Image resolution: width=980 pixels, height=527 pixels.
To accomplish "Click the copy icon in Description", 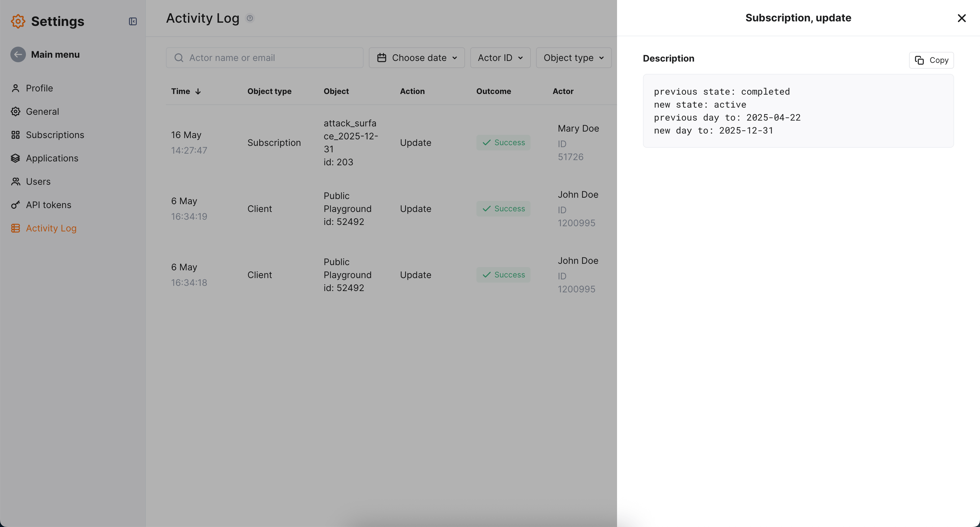I will pos(919,60).
